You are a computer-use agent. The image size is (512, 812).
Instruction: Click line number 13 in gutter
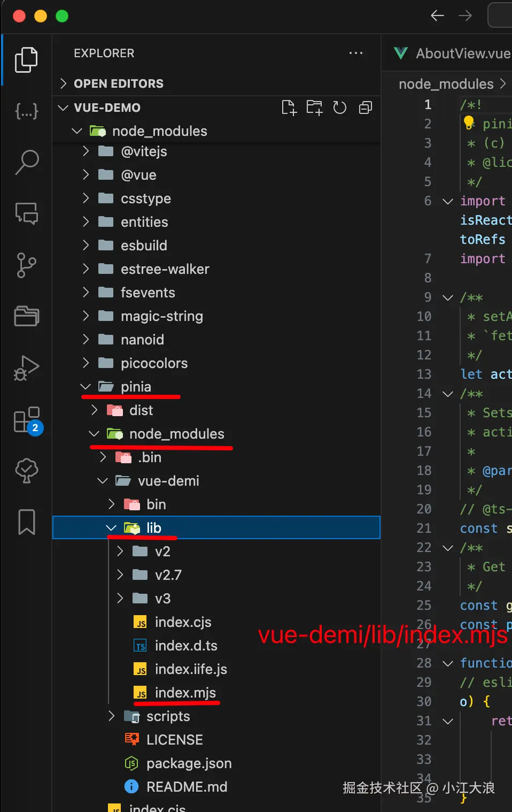pyautogui.click(x=424, y=374)
